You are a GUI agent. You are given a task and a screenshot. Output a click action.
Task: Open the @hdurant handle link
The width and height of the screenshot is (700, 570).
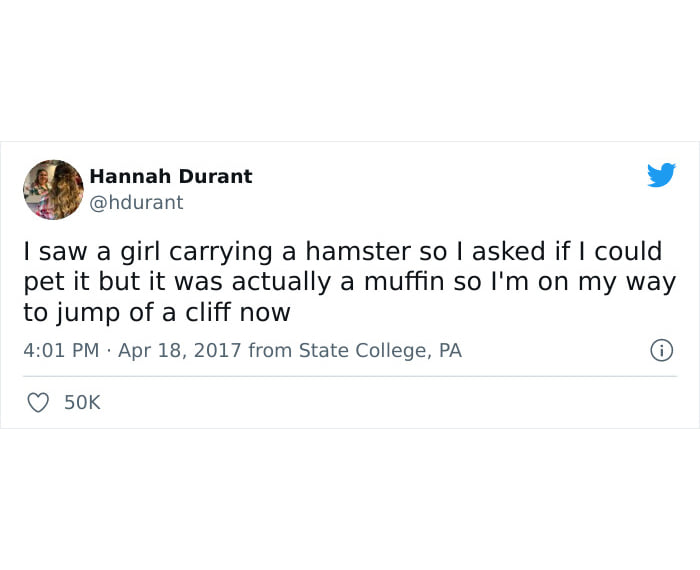point(136,202)
